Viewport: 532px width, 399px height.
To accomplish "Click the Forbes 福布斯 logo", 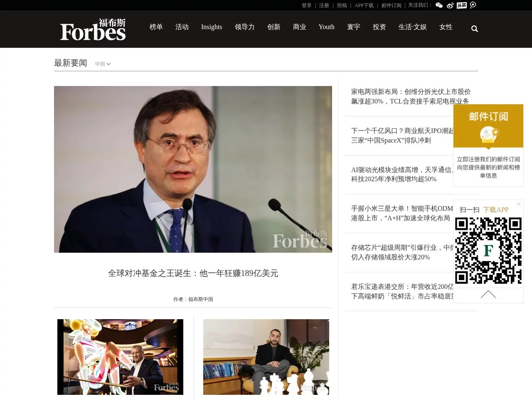I will coord(93,30).
